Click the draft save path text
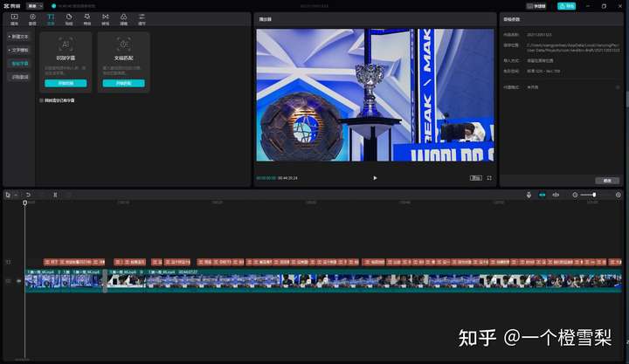This screenshot has height=364, width=629. pyautogui.click(x=573, y=48)
